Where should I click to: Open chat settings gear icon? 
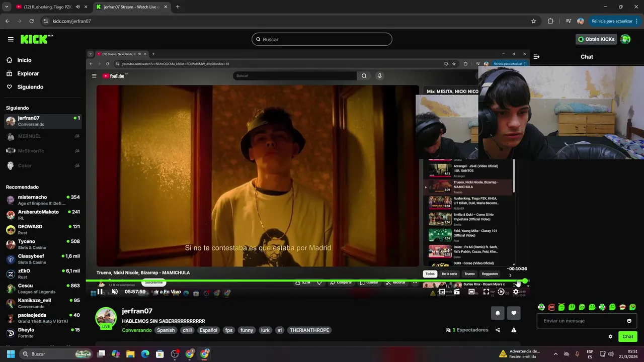tap(610, 337)
